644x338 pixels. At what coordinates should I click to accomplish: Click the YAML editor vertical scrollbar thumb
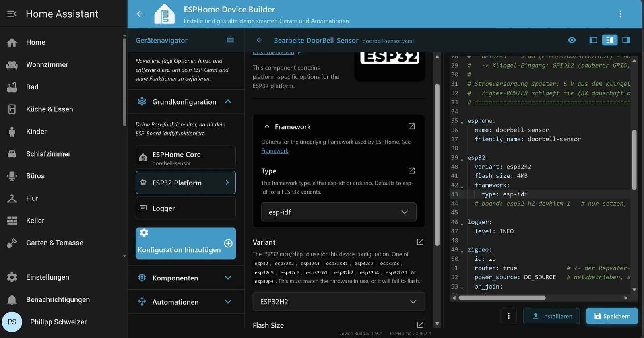point(634,160)
